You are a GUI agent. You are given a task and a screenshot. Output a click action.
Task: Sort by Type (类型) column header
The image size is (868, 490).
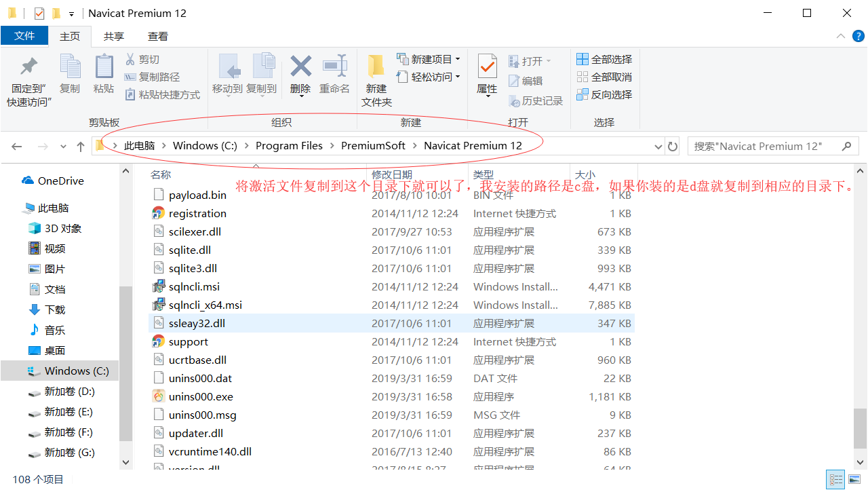click(x=484, y=174)
